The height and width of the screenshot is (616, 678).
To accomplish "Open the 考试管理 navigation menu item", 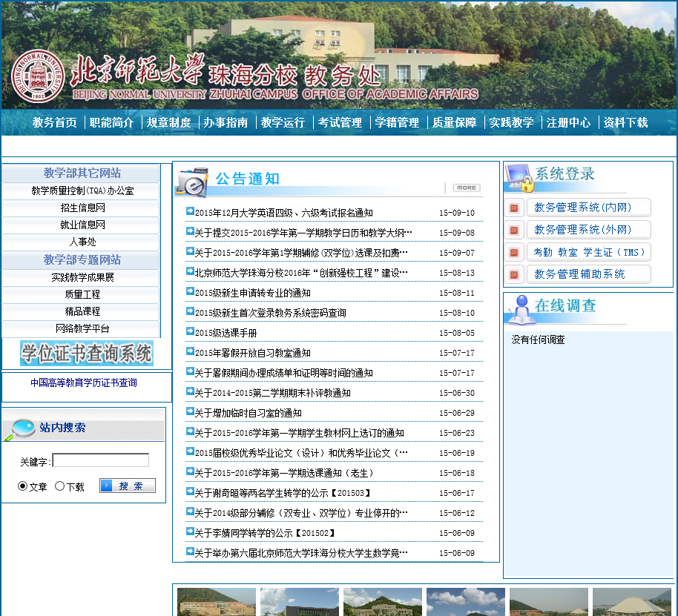I will 340,123.
